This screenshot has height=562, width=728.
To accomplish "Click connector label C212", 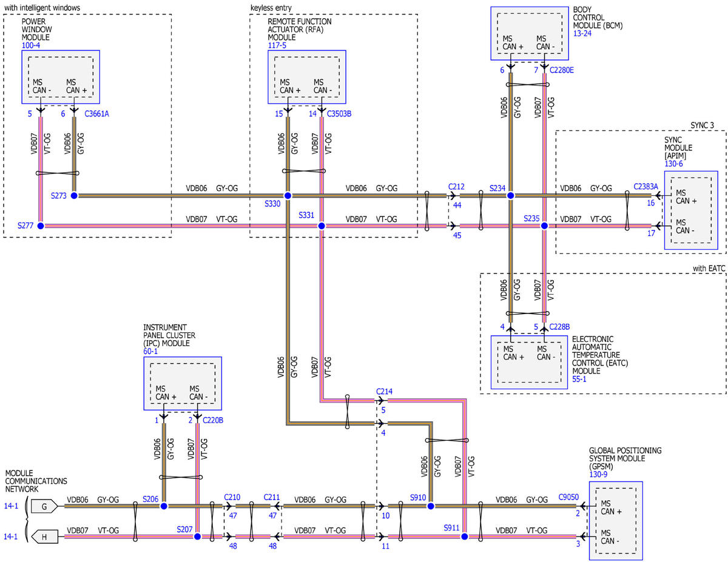I will tap(456, 186).
